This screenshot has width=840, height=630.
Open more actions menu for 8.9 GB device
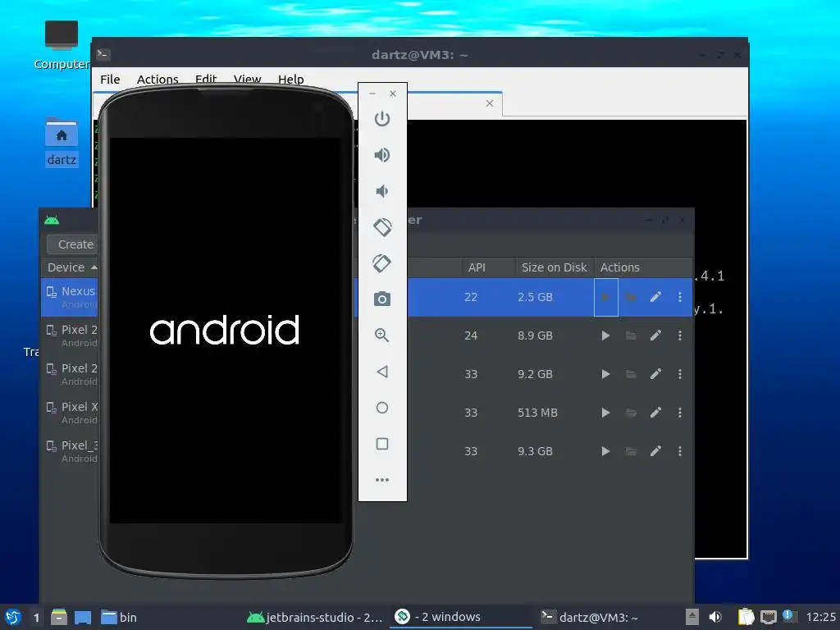pyautogui.click(x=680, y=336)
